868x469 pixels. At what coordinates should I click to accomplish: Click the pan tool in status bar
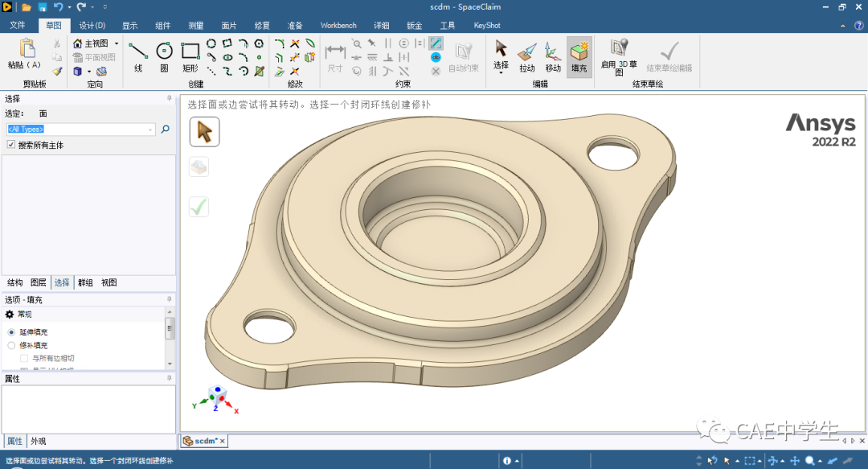(795, 461)
